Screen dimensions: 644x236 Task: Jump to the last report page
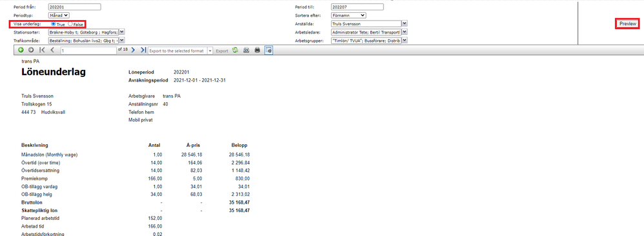point(143,50)
